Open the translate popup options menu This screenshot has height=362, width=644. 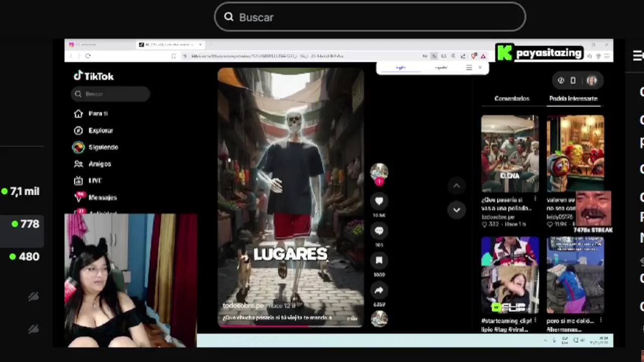469,67
